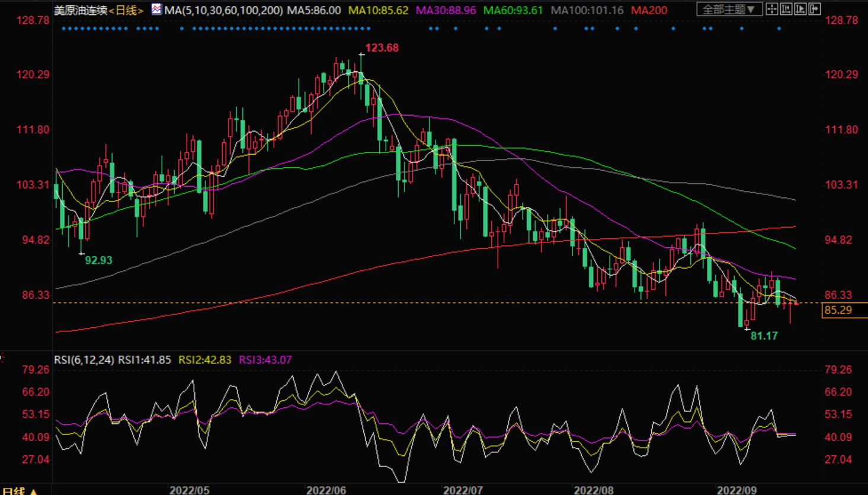
Task: Click the rightmost toolbar icon with right arrow
Action: point(815,9)
